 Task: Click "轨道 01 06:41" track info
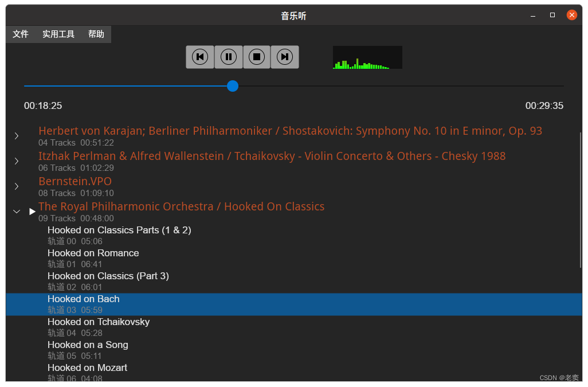click(x=75, y=264)
